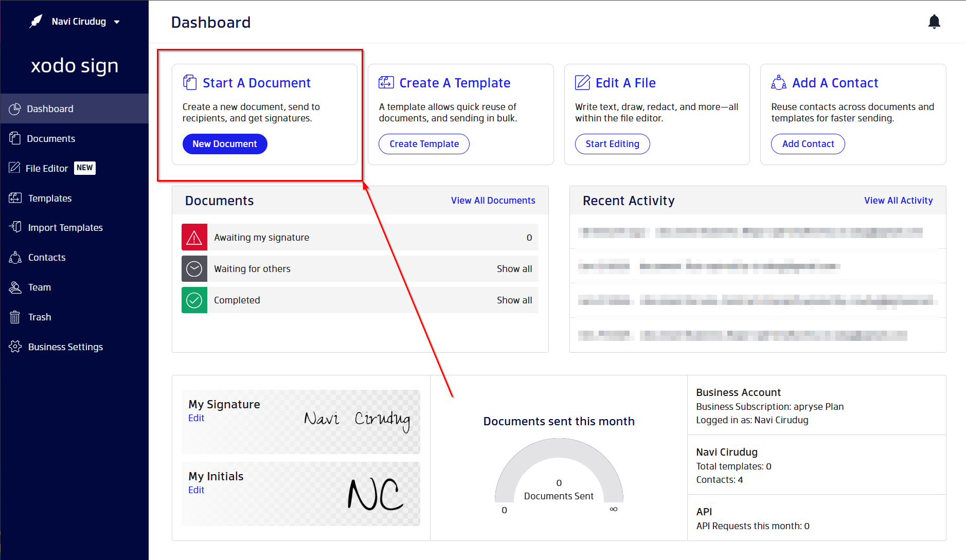Image resolution: width=966 pixels, height=560 pixels.
Task: Click the green Completed checkmark icon
Action: (x=194, y=300)
